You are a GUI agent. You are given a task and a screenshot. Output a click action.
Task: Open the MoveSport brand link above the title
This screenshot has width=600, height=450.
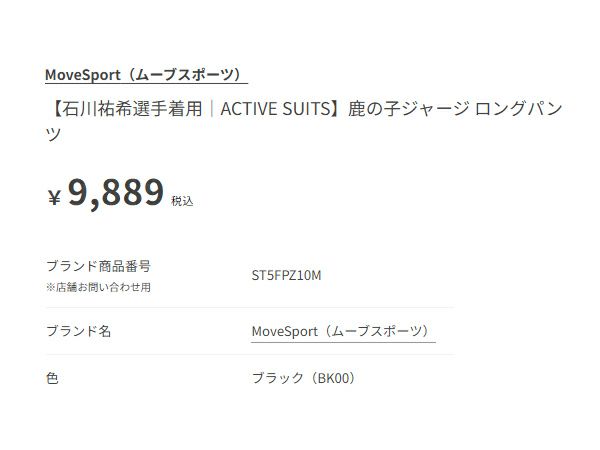tap(145, 75)
